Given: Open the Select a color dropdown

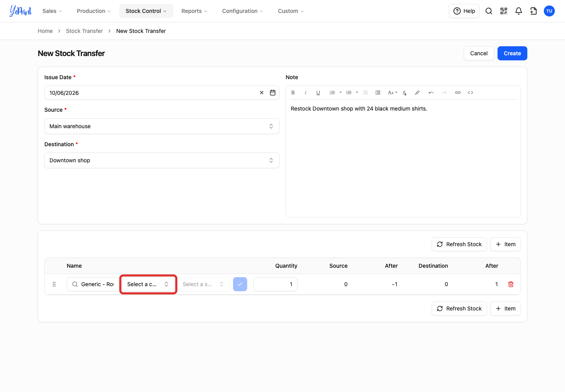Looking at the screenshot, I should (x=148, y=284).
